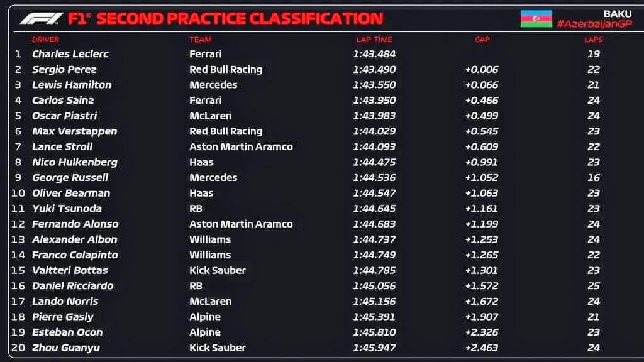Click the GAP column header
Image resolution: width=644 pixels, height=362 pixels.
(482, 40)
